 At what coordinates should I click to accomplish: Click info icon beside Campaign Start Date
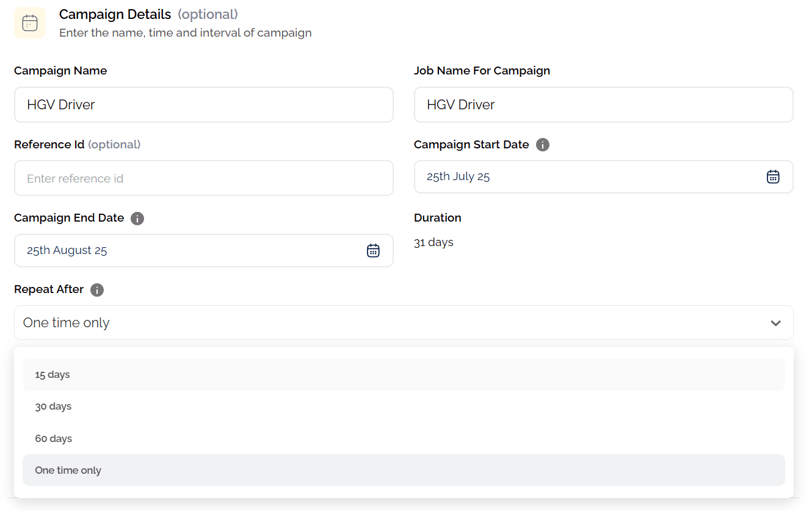pyautogui.click(x=542, y=145)
